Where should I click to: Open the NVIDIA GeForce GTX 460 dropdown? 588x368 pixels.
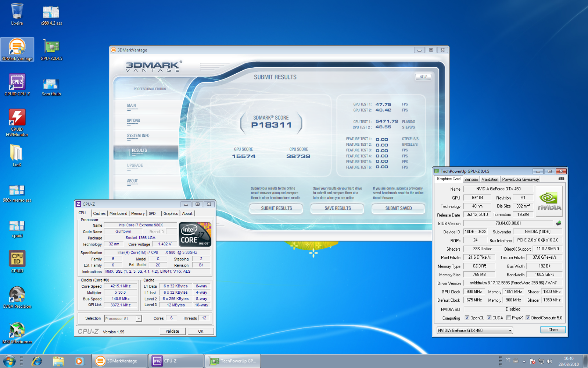pyautogui.click(x=474, y=330)
